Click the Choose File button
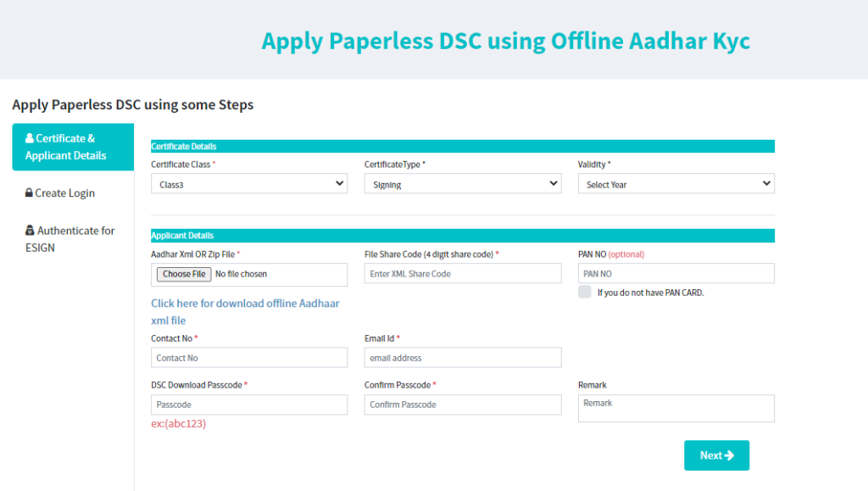Screen dimensions: 868x491 184,274
